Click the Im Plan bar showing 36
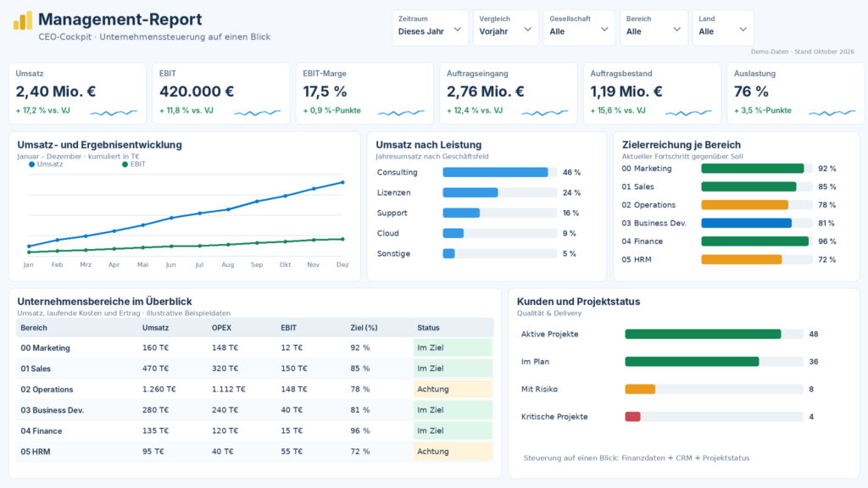Viewport: 868px width, 488px height. 692,361
